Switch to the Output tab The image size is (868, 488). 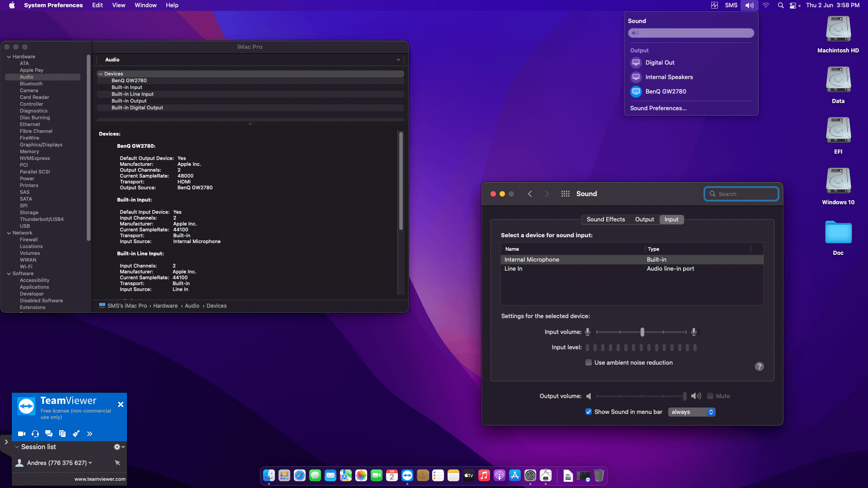(644, 220)
